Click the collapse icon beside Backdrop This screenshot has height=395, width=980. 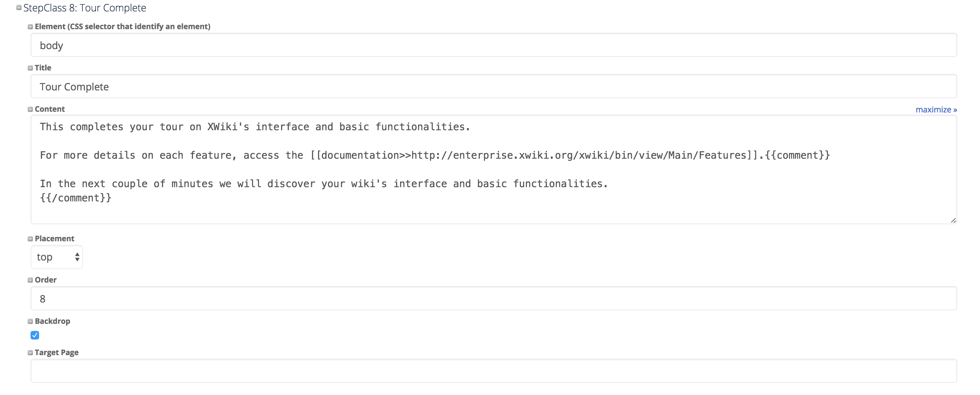click(30, 321)
